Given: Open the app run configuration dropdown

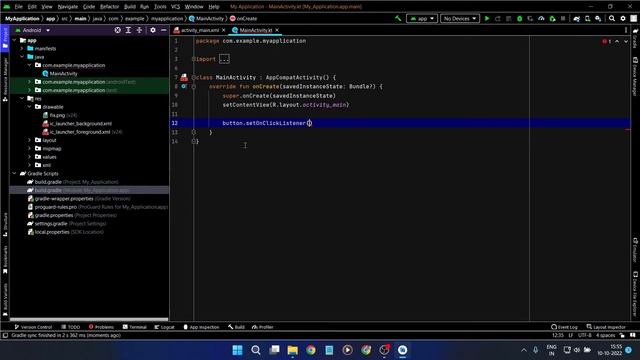Looking at the screenshot, I should 422,18.
